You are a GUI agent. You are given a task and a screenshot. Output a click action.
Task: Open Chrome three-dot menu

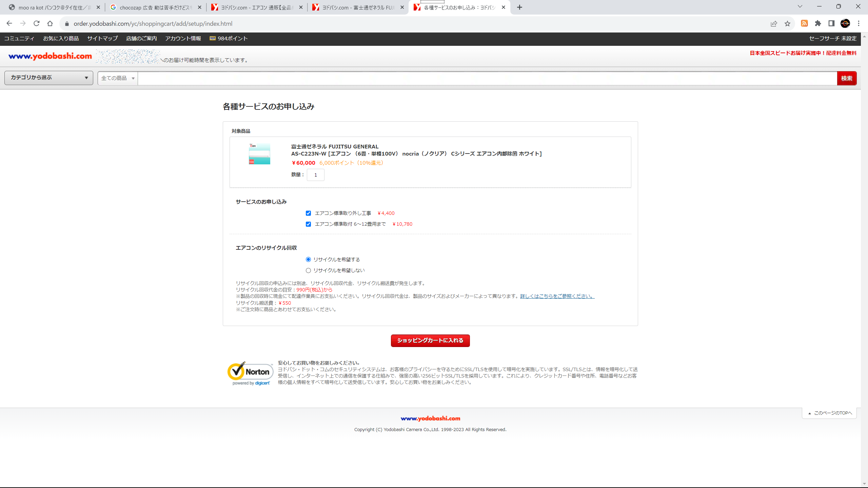(859, 23)
